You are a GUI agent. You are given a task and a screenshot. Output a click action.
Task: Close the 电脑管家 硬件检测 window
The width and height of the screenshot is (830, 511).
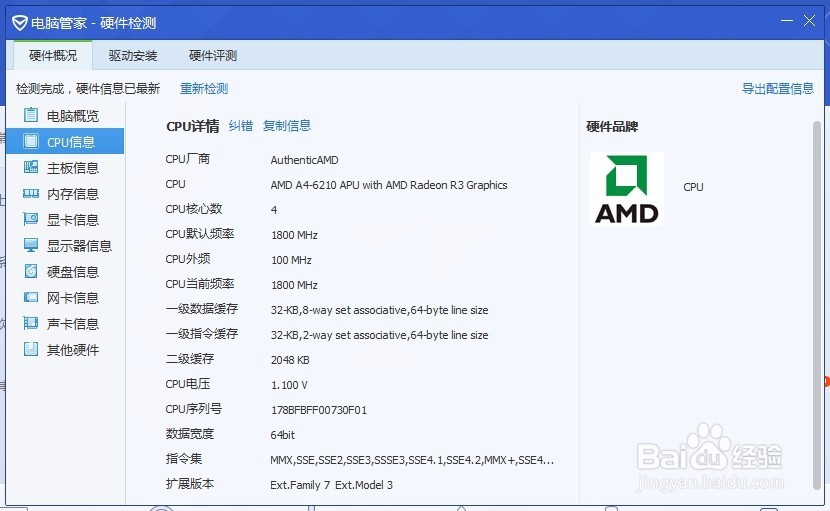809,21
